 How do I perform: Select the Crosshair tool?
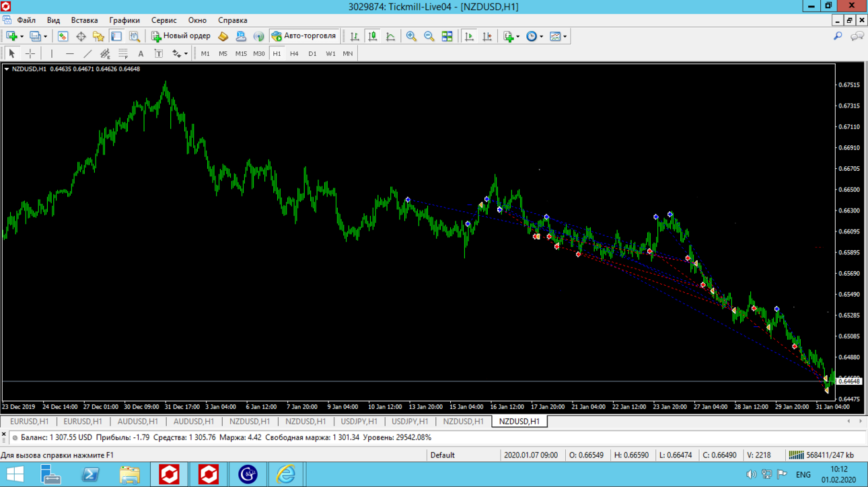tap(30, 53)
